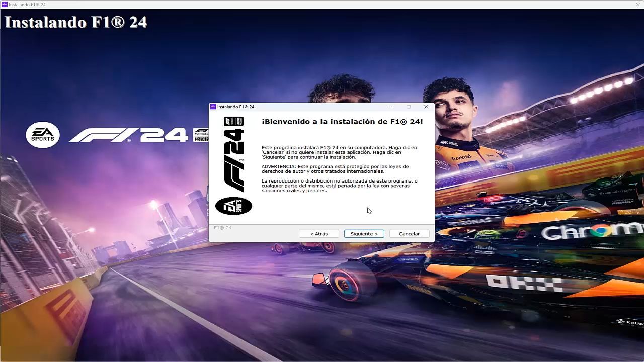Viewport: 644px width, 362px height.
Task: Click the white EA Sports logo on background
Action: 43,135
